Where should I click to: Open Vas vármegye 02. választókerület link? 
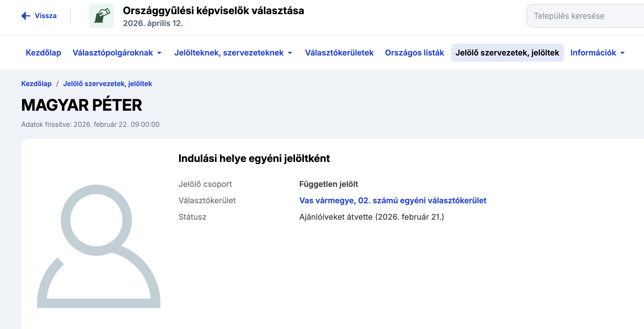click(x=393, y=200)
